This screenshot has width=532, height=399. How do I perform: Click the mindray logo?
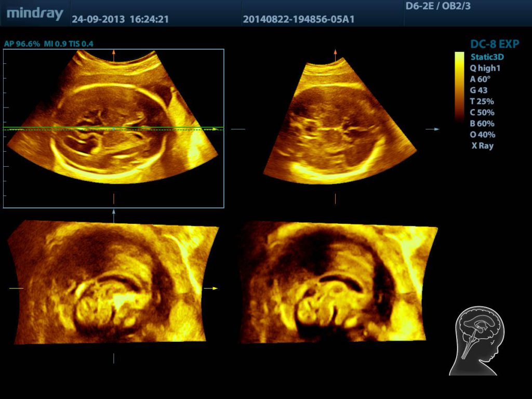pos(35,14)
